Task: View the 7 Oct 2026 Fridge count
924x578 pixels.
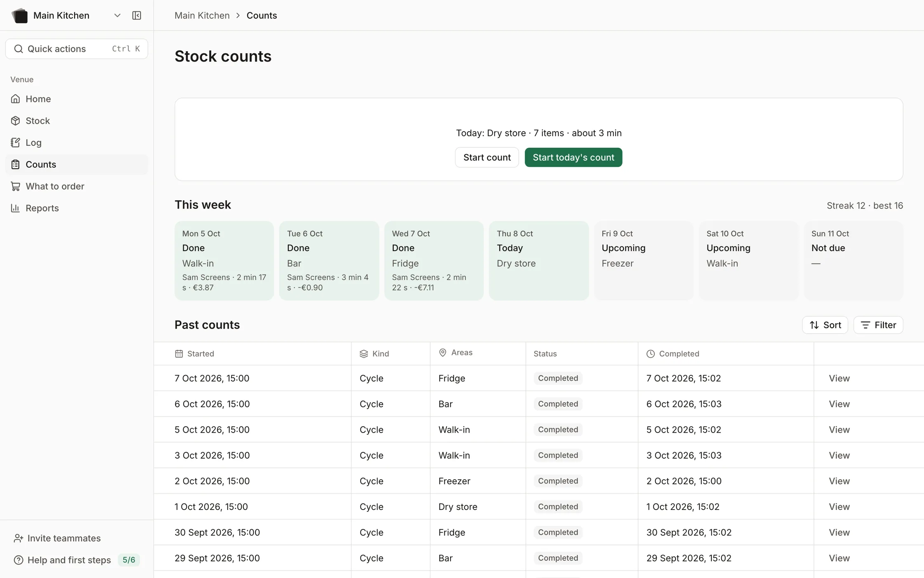Action: (x=839, y=378)
